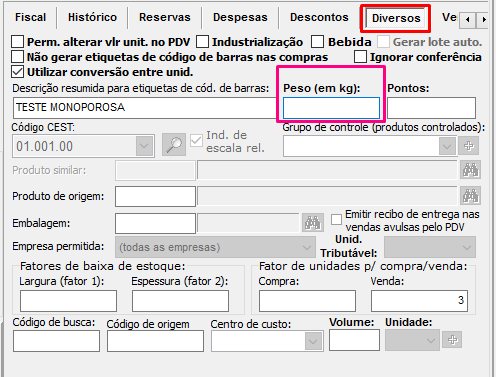Select Despesas tab
This screenshot has width=496, height=377.
coord(240,17)
